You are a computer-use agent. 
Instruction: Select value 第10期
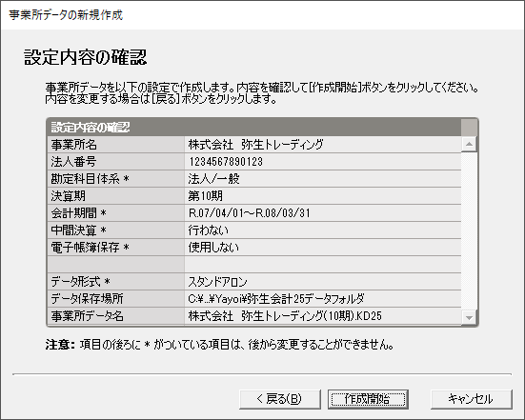(x=205, y=196)
